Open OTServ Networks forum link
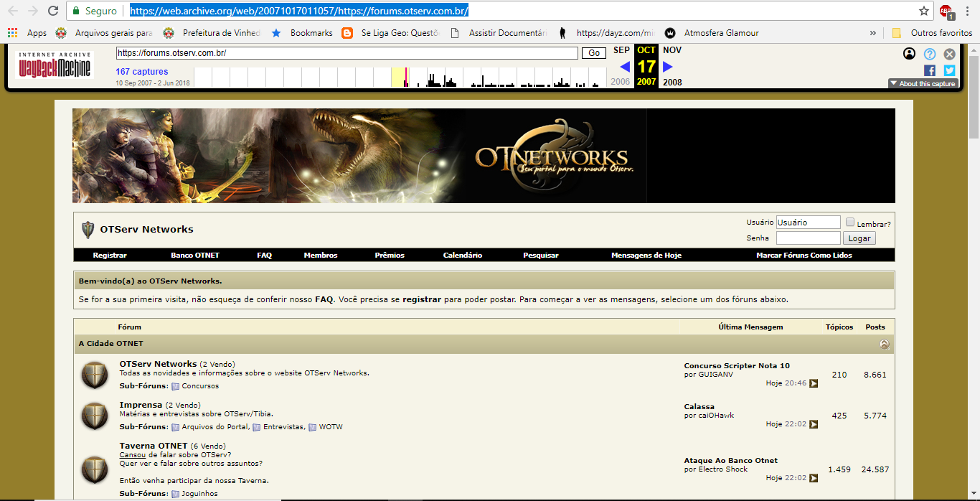The image size is (980, 501). [x=158, y=364]
